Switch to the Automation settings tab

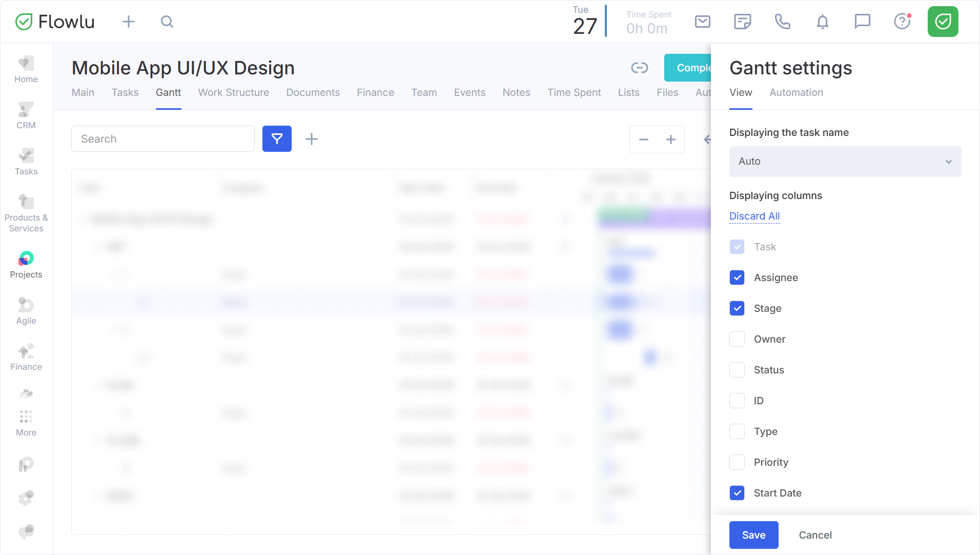(796, 92)
